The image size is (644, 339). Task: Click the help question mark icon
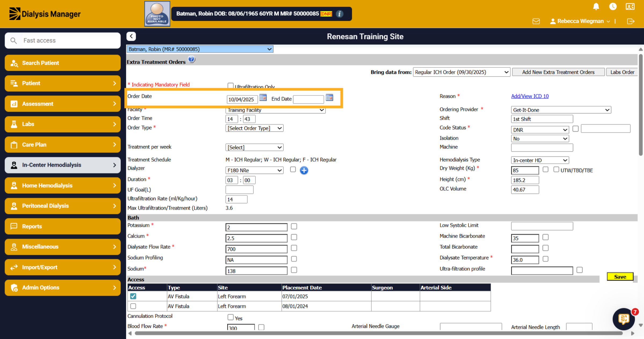click(x=192, y=59)
